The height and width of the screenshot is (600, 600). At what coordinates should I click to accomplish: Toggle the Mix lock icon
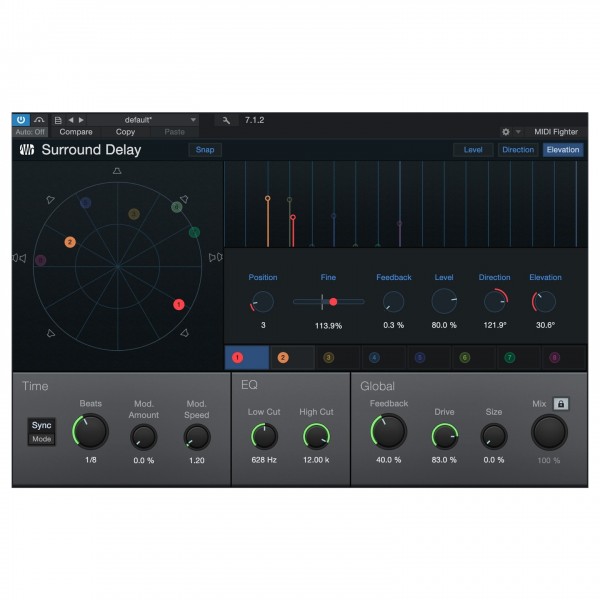point(561,404)
